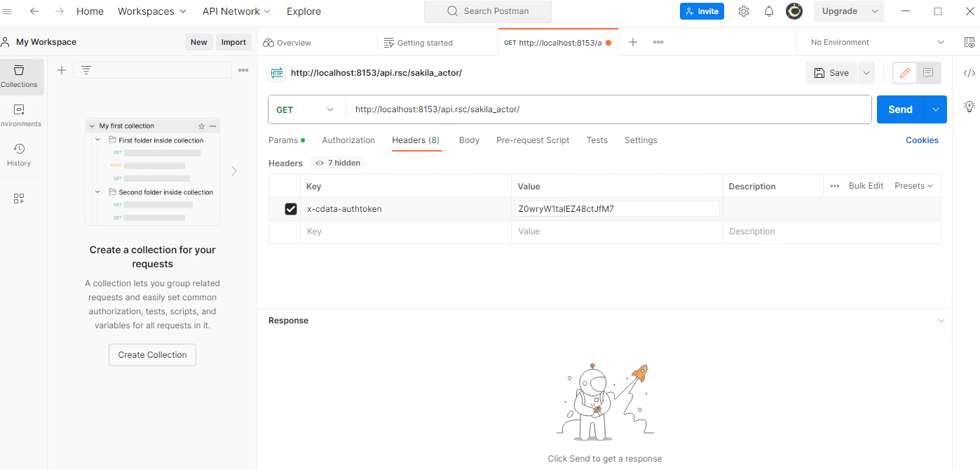This screenshot has height=470, width=980.
Task: Click the Create Collection button
Action: tap(152, 355)
